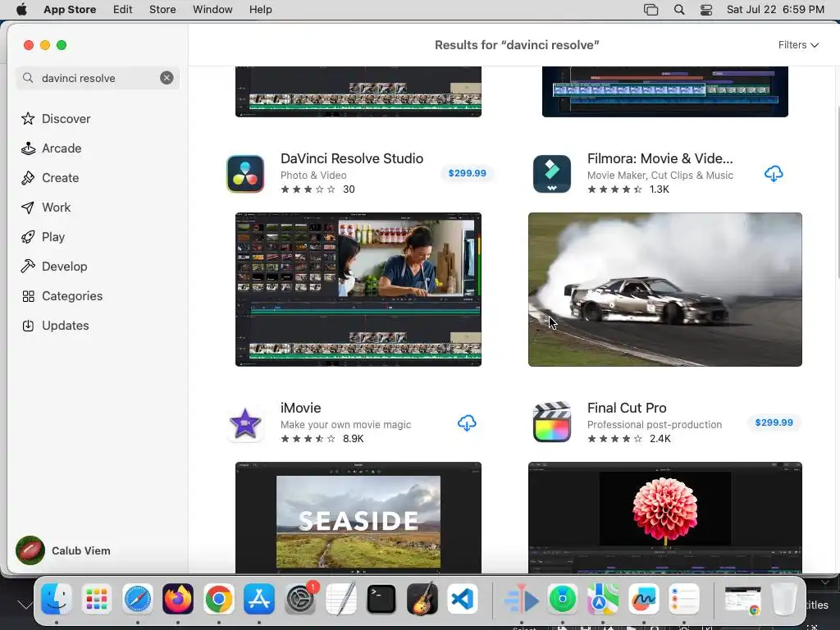
Task: Expand the Filters dropdown
Action: [798, 45]
